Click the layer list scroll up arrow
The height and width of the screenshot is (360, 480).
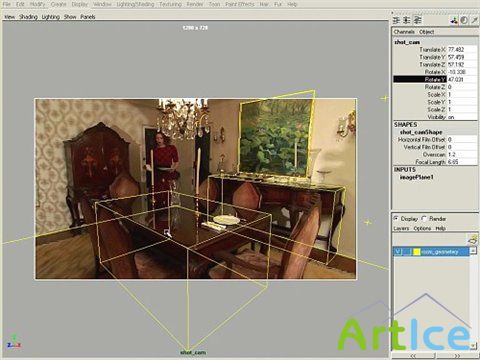pyautogui.click(x=473, y=250)
